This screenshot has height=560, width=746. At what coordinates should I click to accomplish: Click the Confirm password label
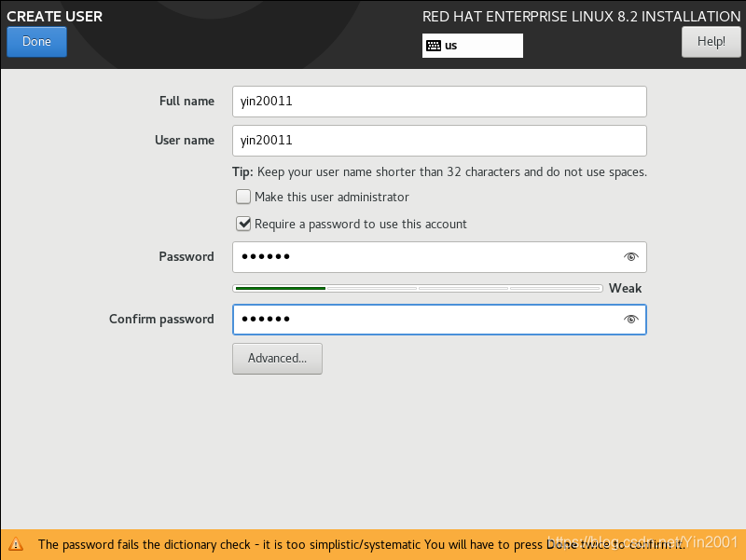[161, 319]
